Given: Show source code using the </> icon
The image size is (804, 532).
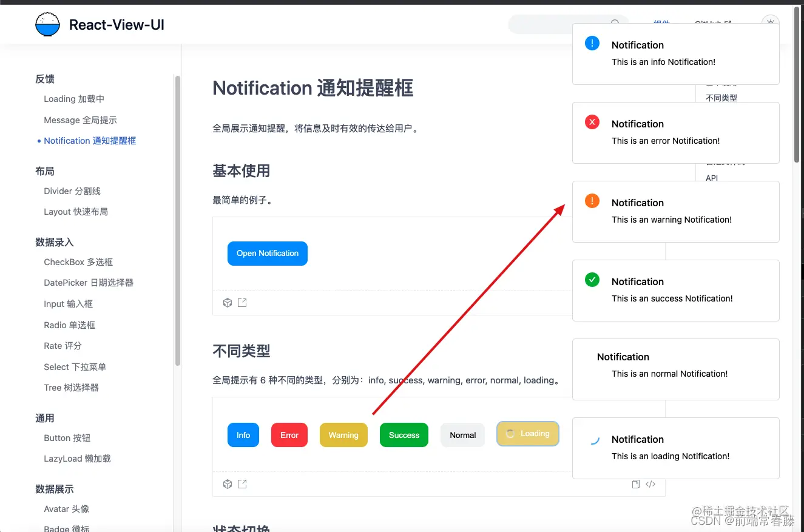Looking at the screenshot, I should 650,483.
